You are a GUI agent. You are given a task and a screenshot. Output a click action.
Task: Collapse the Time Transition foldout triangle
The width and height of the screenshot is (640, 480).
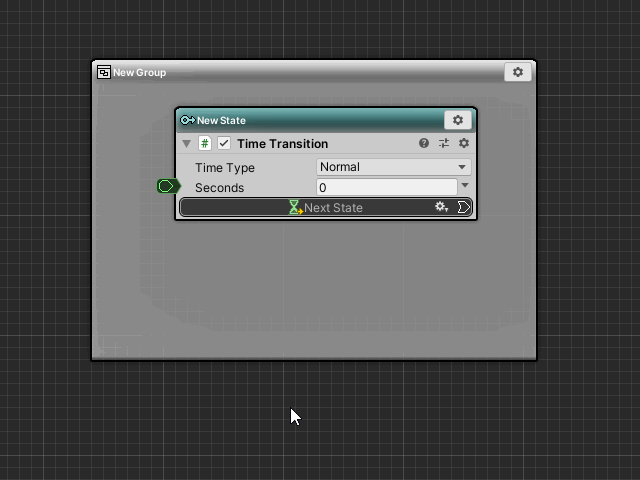click(186, 144)
